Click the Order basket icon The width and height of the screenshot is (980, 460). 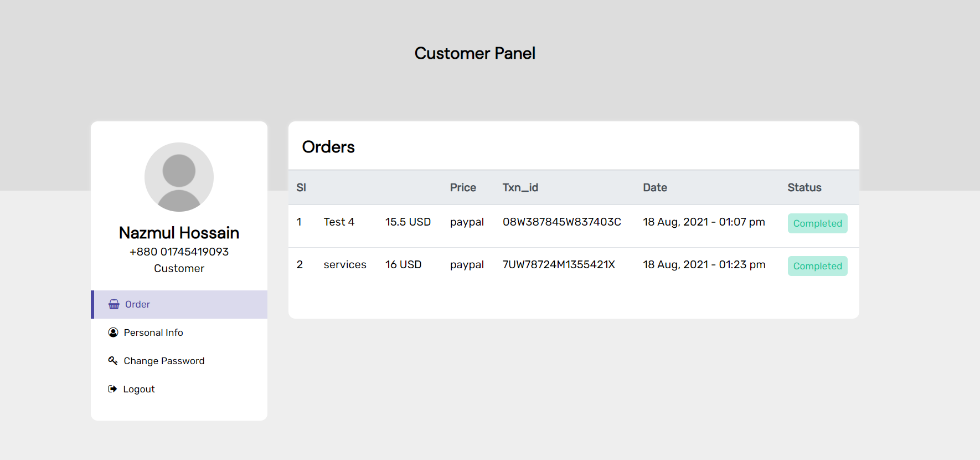tap(114, 304)
